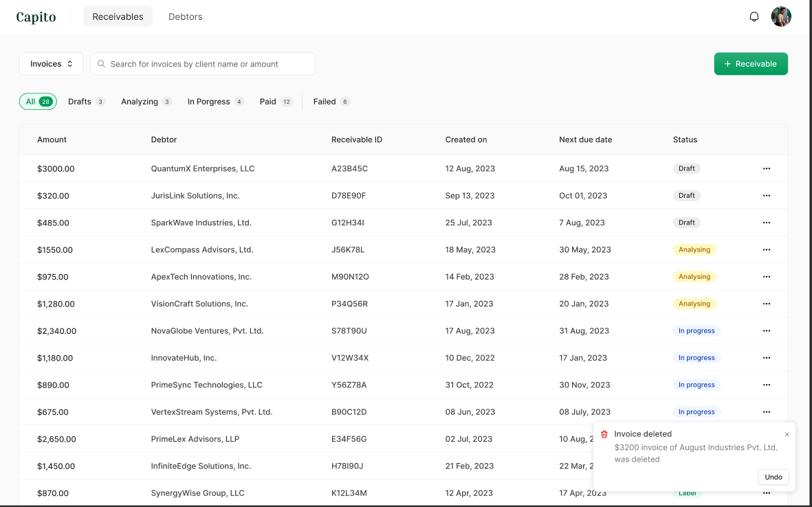The image size is (812, 507).
Task: Undo the invoice deletion
Action: click(x=773, y=477)
